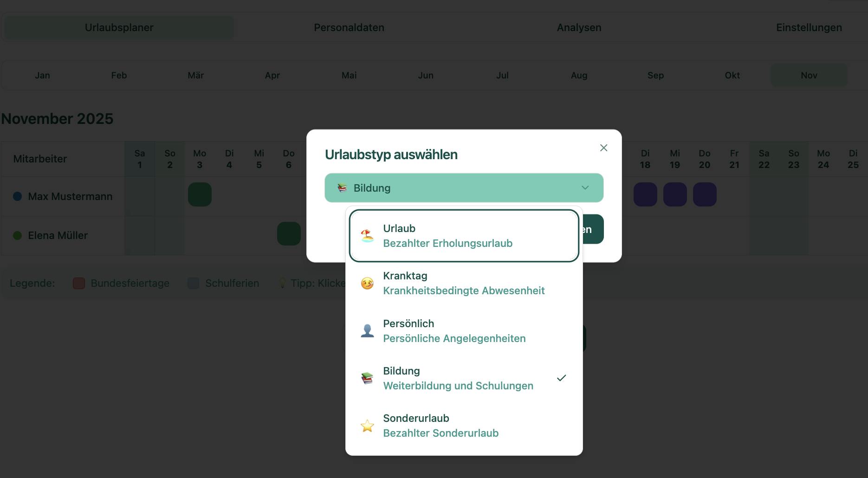The image size is (868, 478).
Task: Click the person icon next to Persönlich
Action: pos(367,330)
